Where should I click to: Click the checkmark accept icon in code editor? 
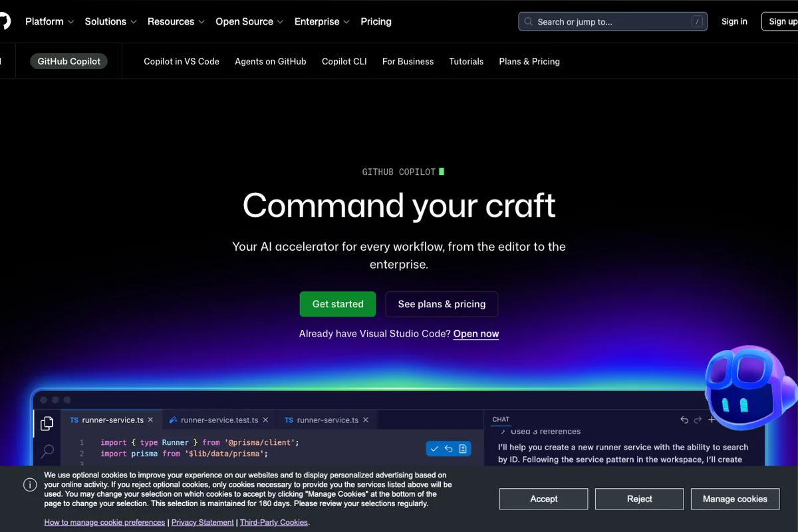(x=434, y=449)
